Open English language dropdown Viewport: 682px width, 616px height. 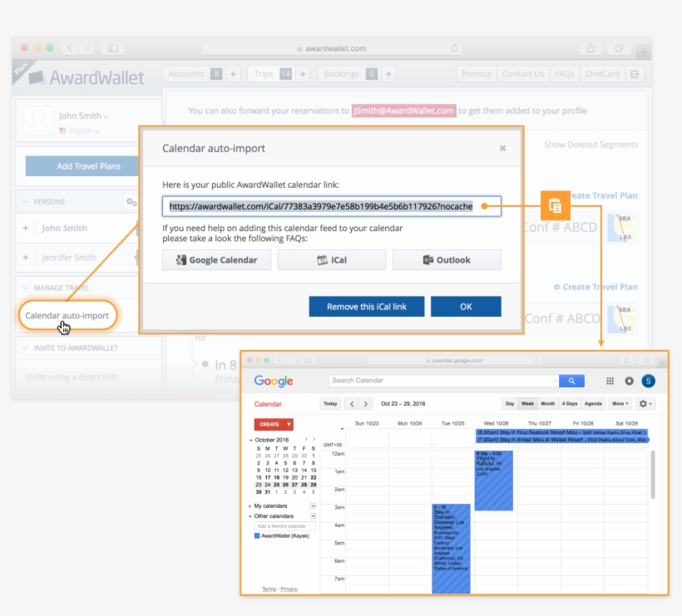pyautogui.click(x=80, y=131)
